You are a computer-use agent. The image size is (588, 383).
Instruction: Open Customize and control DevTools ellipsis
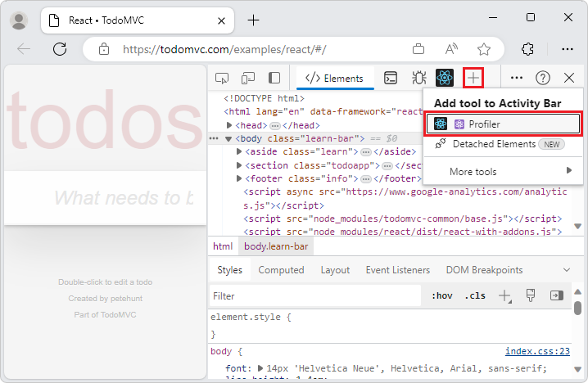(517, 78)
